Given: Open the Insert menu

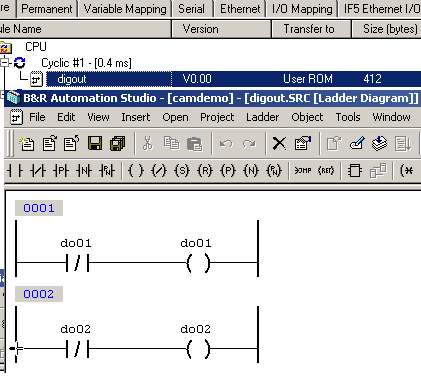Looking at the screenshot, I should (136, 117).
